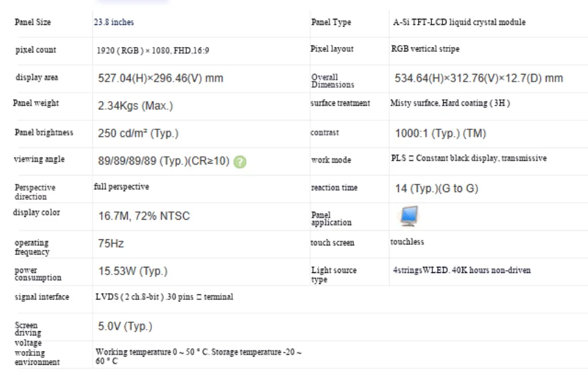Image resolution: width=588 pixels, height=376 pixels.
Task: Select the 'Perspective direction' label
Action: click(35, 191)
